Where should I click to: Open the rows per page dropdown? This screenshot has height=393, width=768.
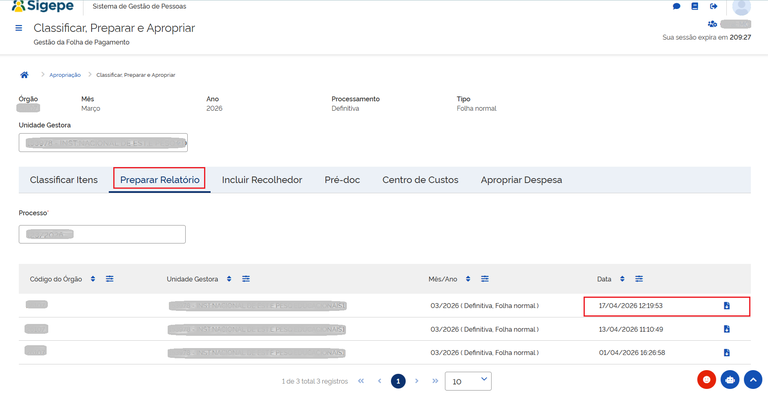pyautogui.click(x=468, y=381)
